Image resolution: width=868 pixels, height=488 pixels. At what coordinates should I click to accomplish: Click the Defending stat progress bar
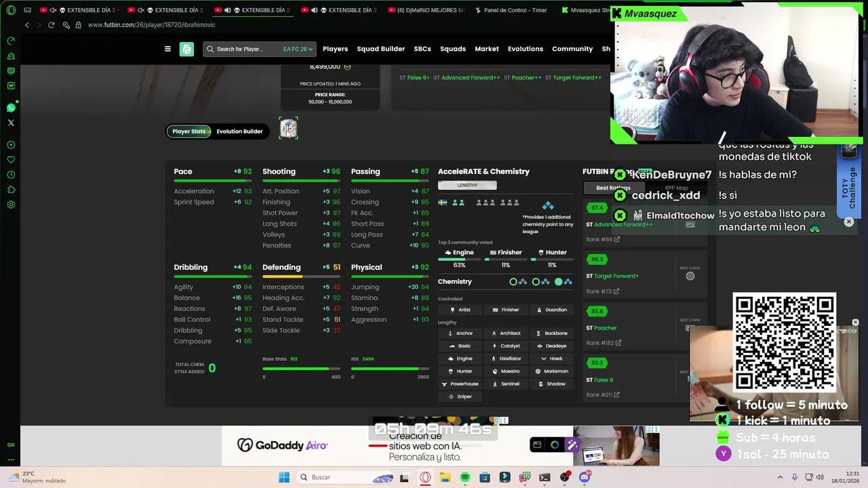click(x=301, y=277)
